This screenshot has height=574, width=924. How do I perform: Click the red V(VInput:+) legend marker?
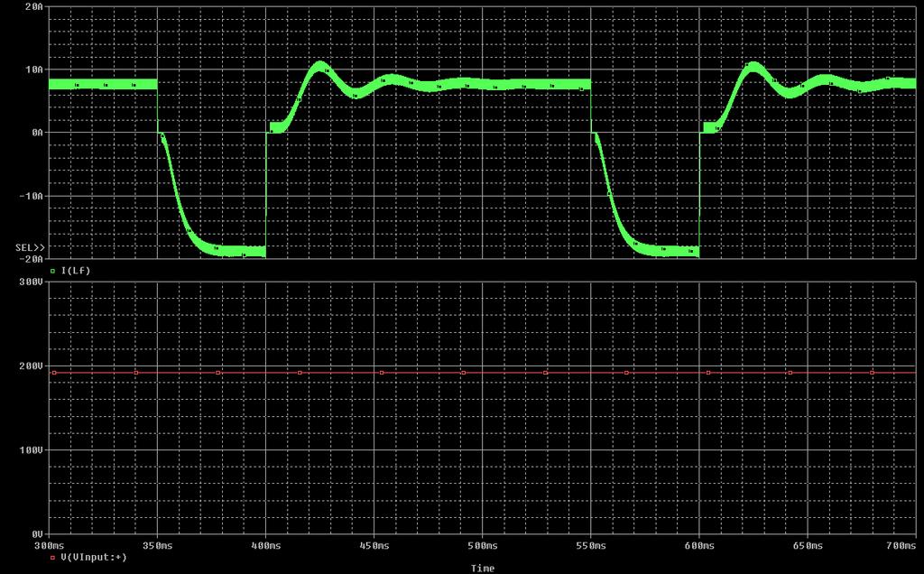click(52, 558)
